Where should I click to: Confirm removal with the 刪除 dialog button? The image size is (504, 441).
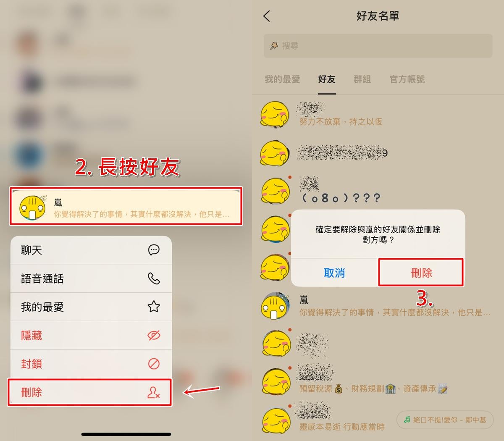pos(421,273)
